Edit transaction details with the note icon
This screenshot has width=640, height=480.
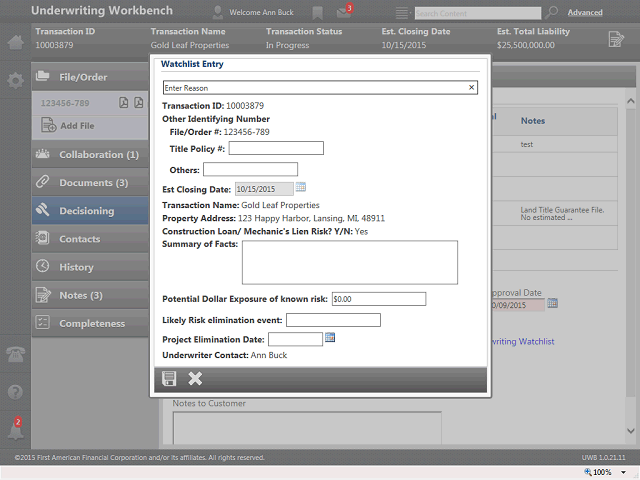coord(616,39)
